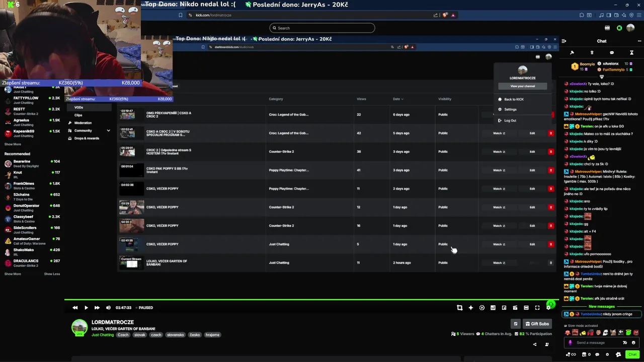This screenshot has width=644, height=362.
Task: Click the slovensko tag
Action: pos(176,335)
